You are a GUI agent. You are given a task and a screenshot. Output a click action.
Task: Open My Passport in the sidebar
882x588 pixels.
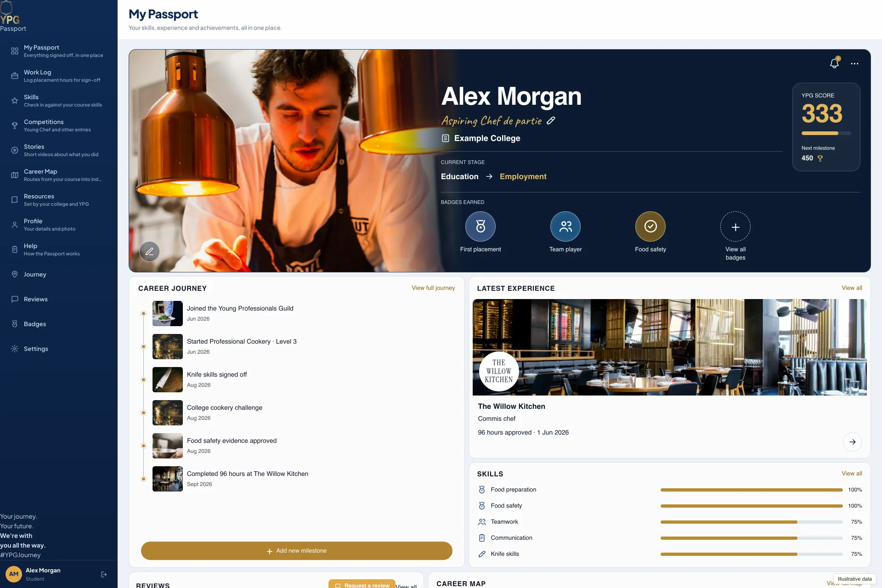click(59, 51)
